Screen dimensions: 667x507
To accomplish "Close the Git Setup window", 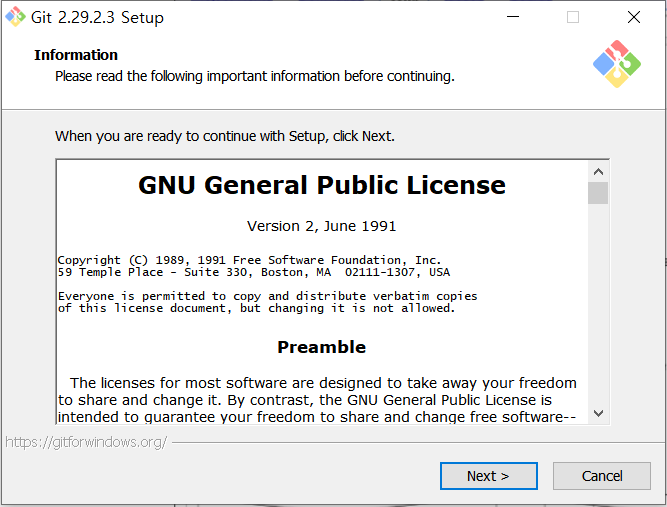I will pos(634,17).
